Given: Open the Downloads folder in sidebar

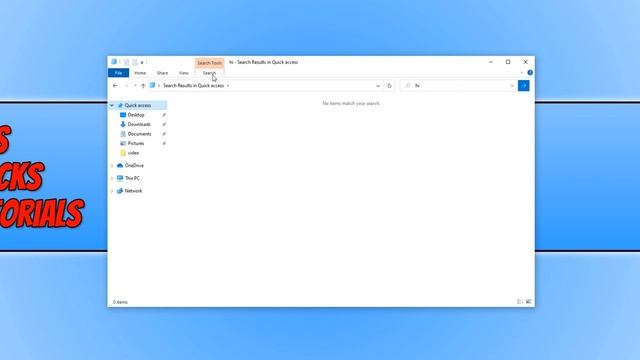Looking at the screenshot, I should coord(139,124).
